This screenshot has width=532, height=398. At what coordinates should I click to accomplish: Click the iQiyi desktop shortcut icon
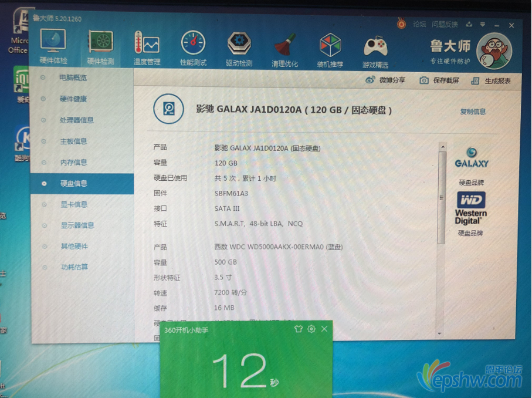[21, 84]
